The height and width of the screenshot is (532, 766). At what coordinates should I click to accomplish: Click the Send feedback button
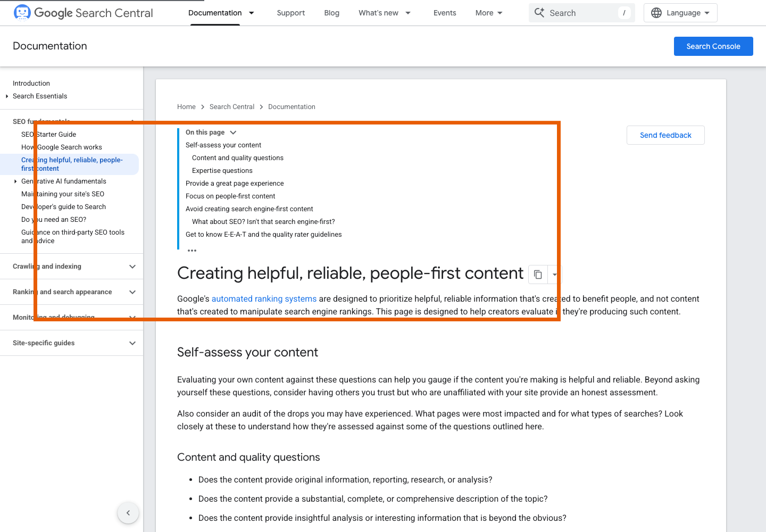click(665, 135)
